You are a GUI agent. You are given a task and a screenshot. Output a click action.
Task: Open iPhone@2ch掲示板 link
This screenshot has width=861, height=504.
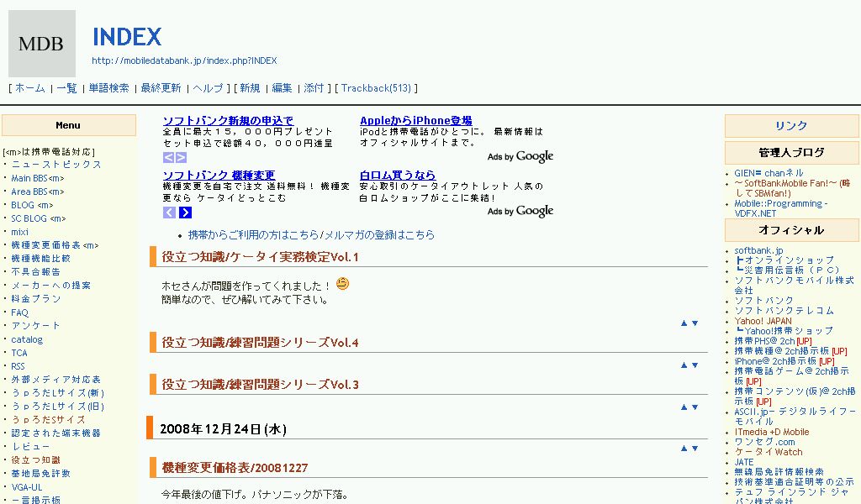point(775,361)
